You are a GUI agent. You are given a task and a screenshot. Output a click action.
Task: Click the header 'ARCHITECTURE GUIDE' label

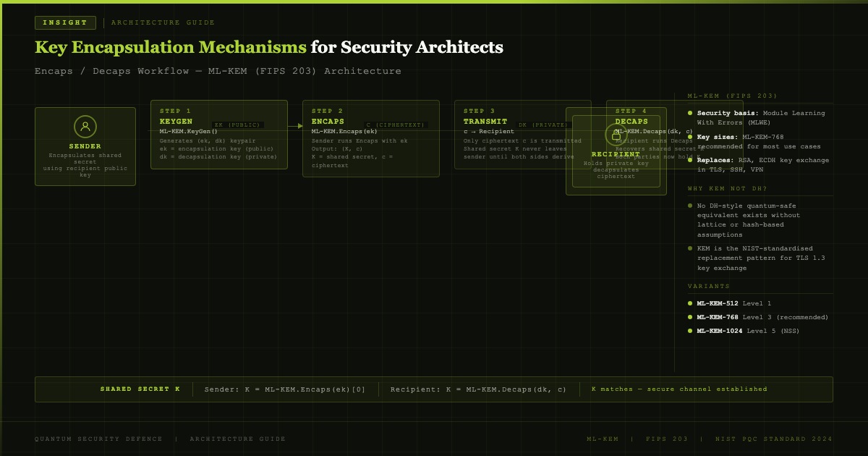(x=163, y=22)
